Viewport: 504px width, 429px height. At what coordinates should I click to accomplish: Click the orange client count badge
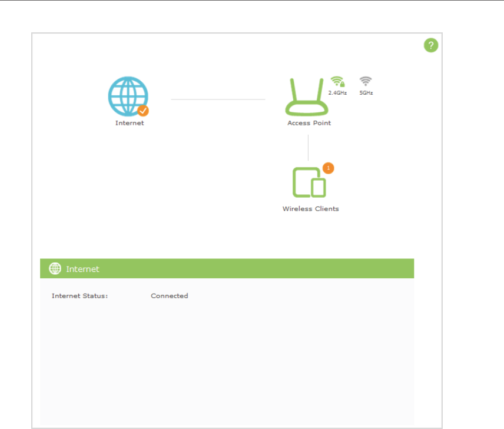point(328,168)
